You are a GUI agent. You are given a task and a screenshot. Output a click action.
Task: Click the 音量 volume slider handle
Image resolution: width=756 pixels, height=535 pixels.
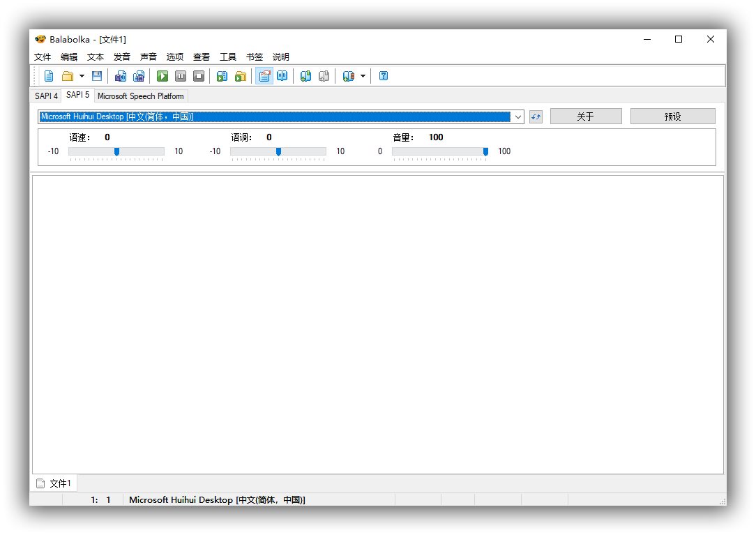[485, 151]
